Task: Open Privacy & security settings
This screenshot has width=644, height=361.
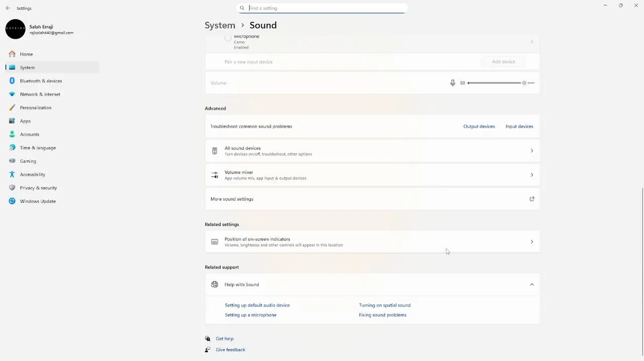Action: (x=38, y=188)
